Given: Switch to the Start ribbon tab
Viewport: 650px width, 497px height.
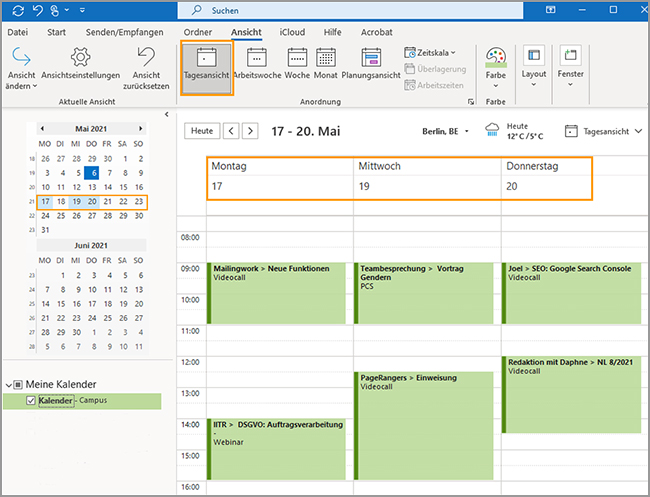Looking at the screenshot, I should (56, 32).
